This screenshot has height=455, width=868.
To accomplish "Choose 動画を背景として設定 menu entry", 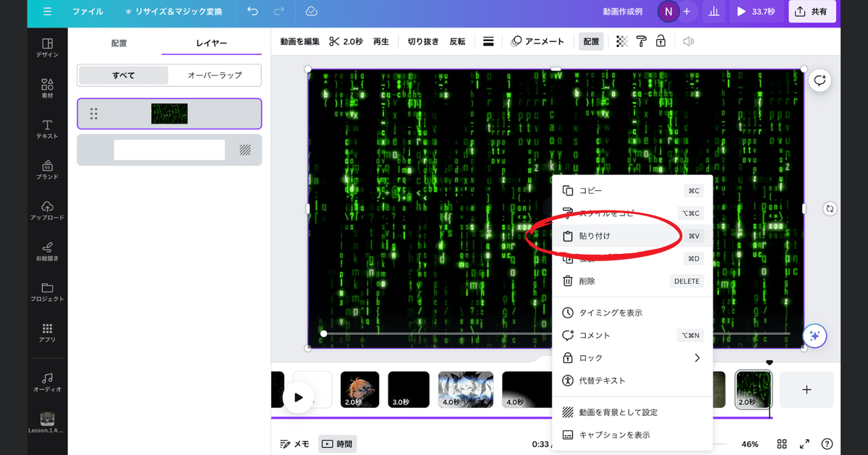I will coord(632,412).
